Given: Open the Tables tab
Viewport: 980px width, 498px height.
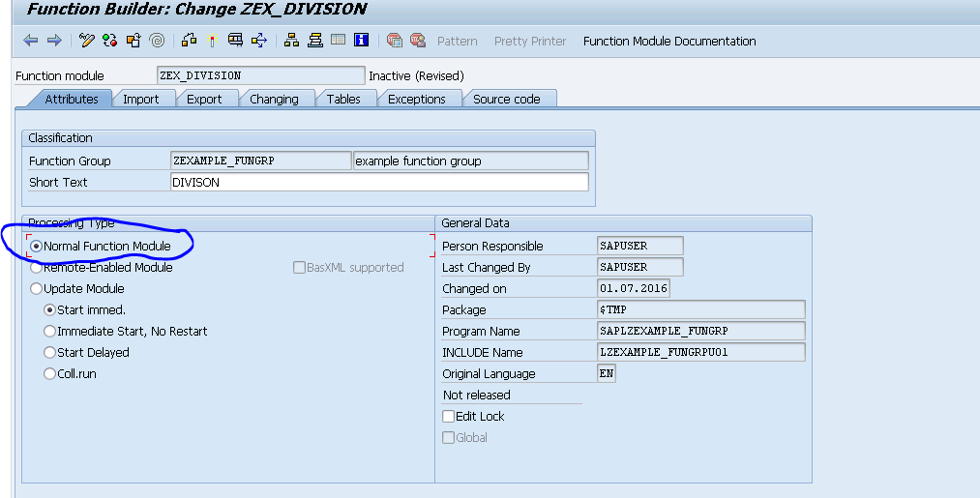Looking at the screenshot, I should click(343, 99).
